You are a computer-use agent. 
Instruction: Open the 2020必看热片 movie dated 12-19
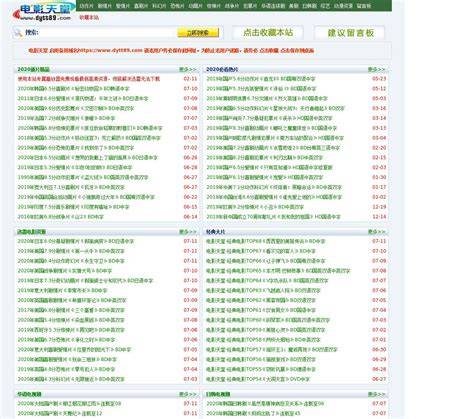pos(255,207)
